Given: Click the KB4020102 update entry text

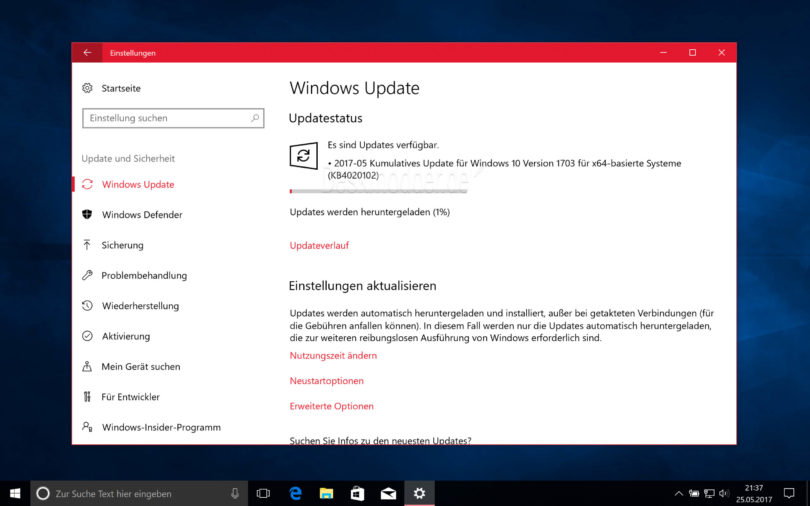Looking at the screenshot, I should (x=504, y=169).
